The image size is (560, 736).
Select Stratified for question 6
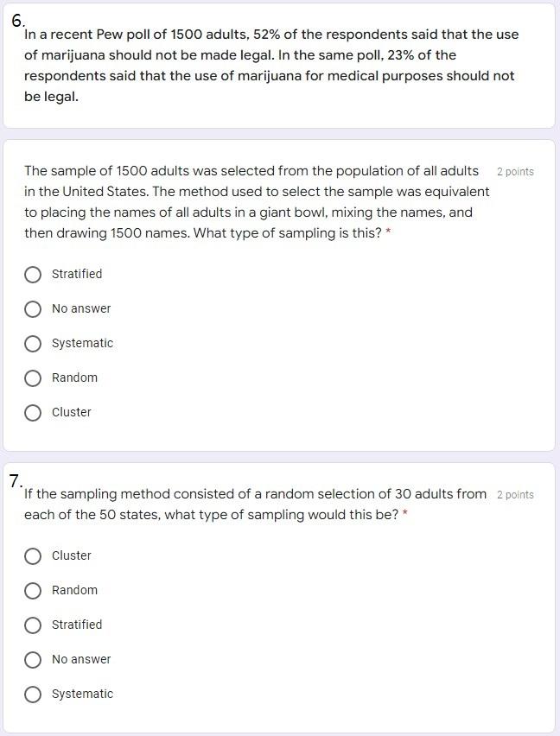pos(33,274)
